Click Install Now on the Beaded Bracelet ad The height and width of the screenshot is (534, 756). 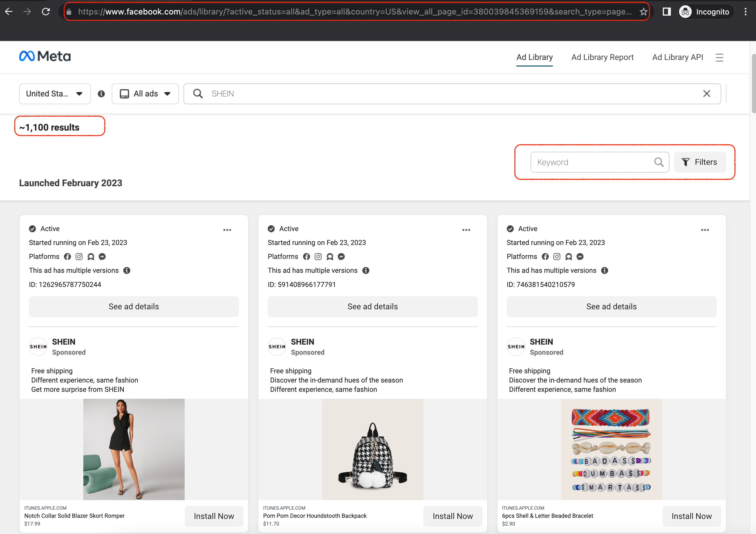pos(692,516)
